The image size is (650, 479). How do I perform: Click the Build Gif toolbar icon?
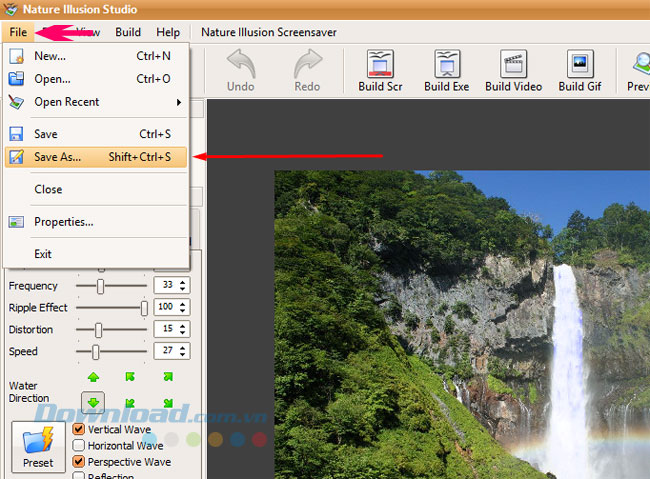tap(579, 64)
